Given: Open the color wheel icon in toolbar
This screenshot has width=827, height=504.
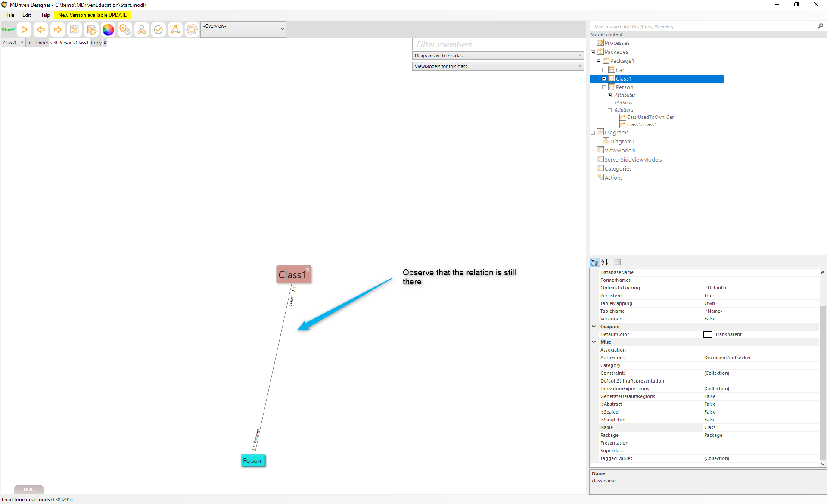Looking at the screenshot, I should 108,30.
